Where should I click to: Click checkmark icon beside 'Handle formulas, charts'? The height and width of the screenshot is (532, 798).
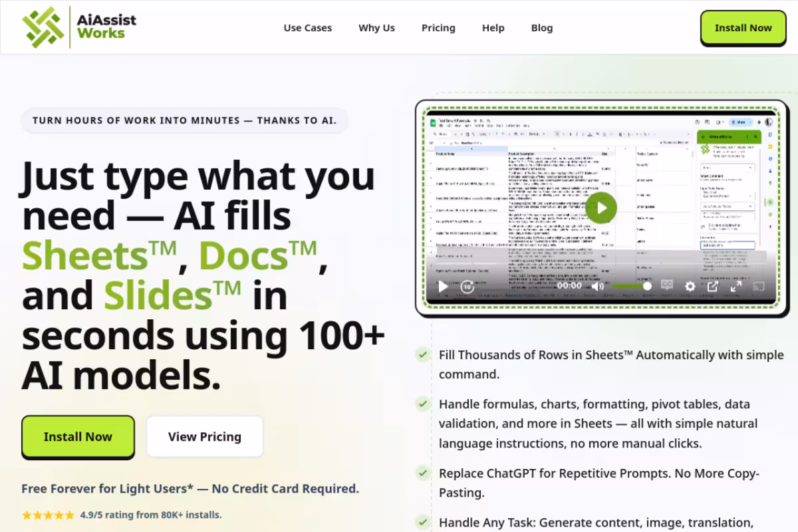point(422,404)
